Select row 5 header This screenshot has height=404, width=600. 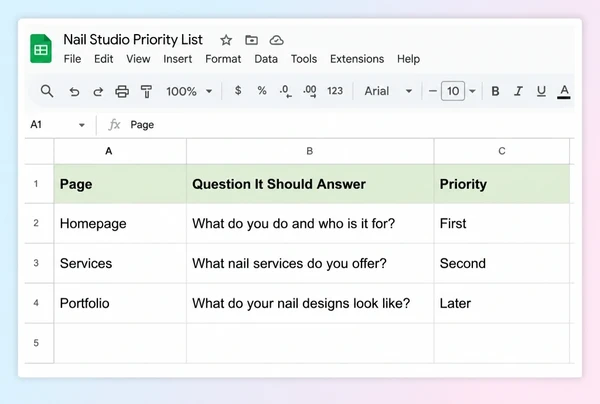coord(39,343)
